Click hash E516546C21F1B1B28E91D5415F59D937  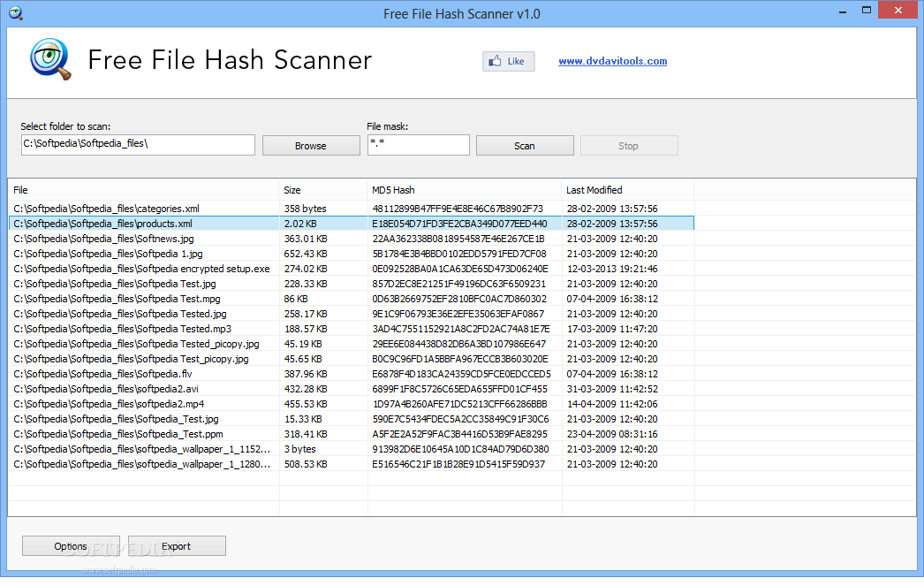[x=458, y=464]
